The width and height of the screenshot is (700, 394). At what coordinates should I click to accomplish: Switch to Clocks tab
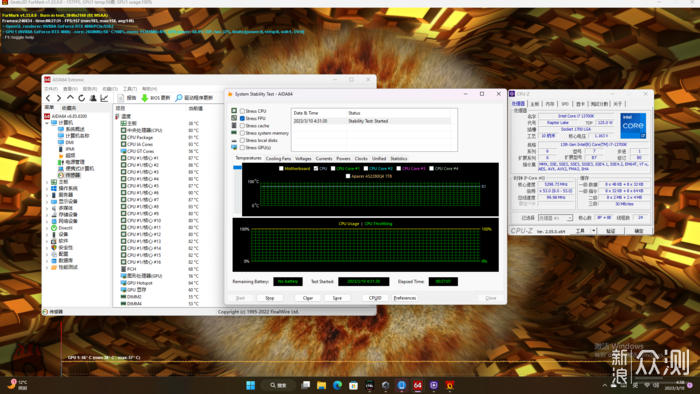click(x=361, y=159)
